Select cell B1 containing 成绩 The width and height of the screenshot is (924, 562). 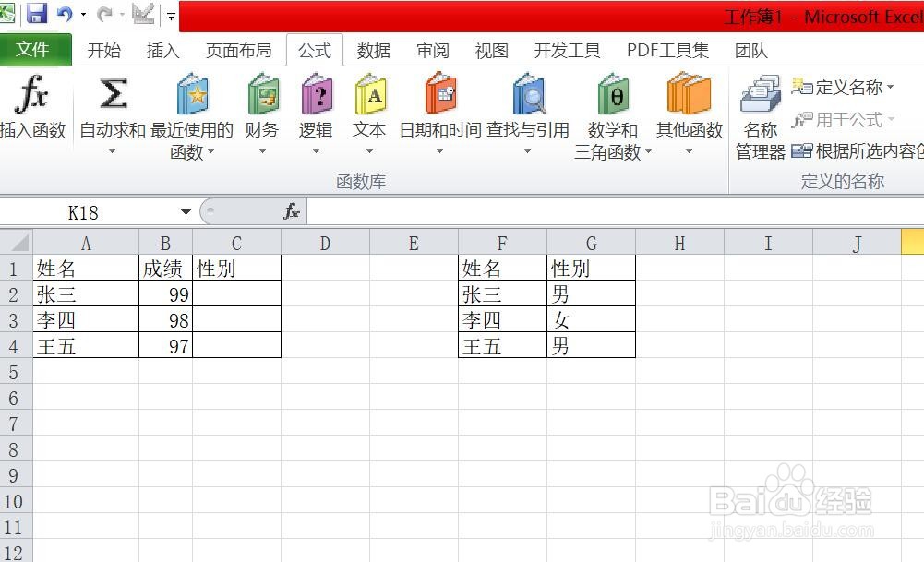tap(165, 268)
